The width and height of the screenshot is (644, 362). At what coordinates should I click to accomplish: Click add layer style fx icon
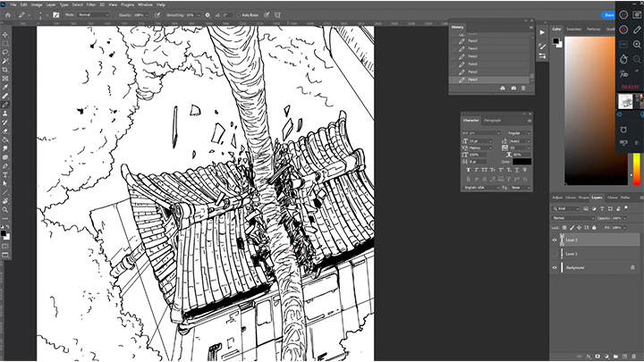click(589, 357)
